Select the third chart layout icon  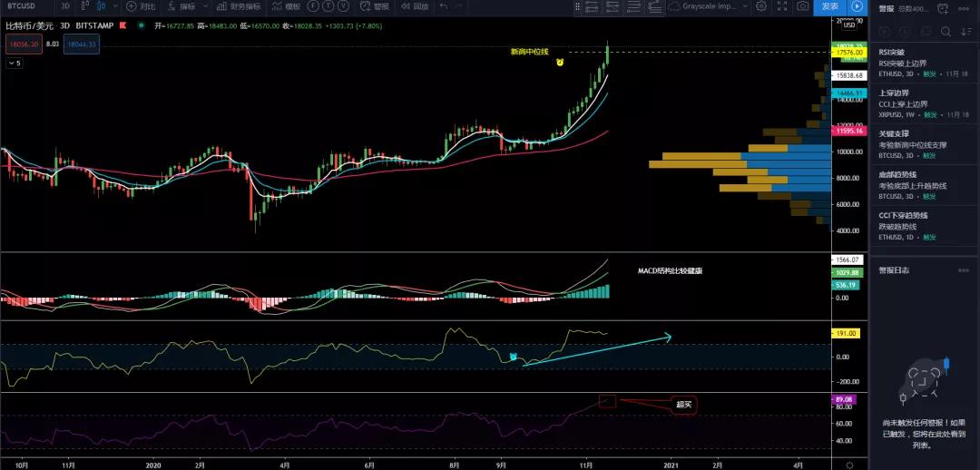[633, 6]
